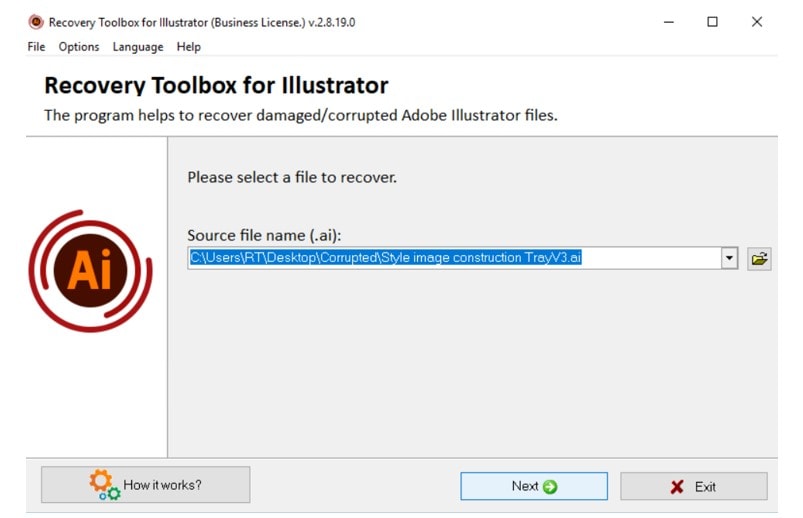Viewport: 803px width, 518px height.
Task: Close the Recovery Toolbox window
Action: 756,22
